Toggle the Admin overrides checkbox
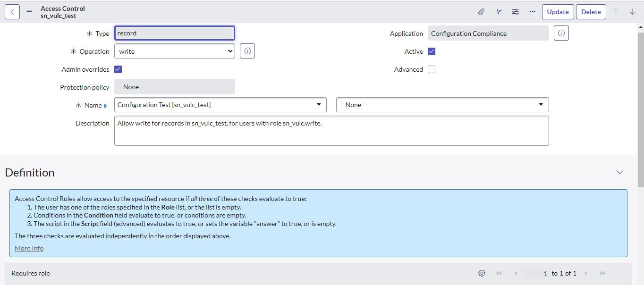This screenshot has width=644, height=285. (x=118, y=69)
